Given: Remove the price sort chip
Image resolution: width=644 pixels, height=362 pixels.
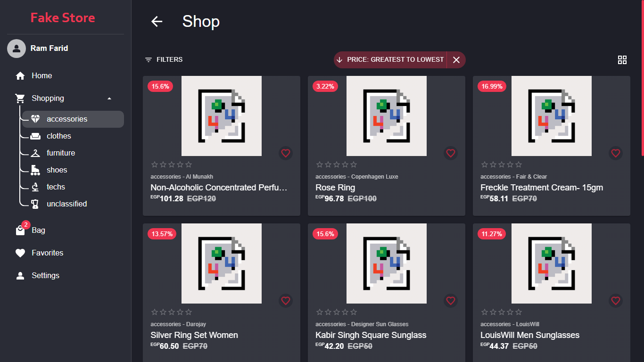Looking at the screenshot, I should 456,60.
